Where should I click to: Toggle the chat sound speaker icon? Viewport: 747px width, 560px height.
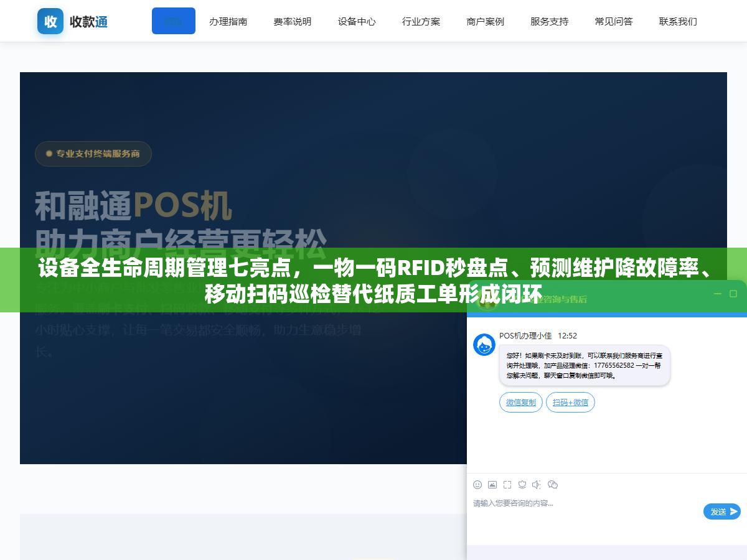[537, 485]
